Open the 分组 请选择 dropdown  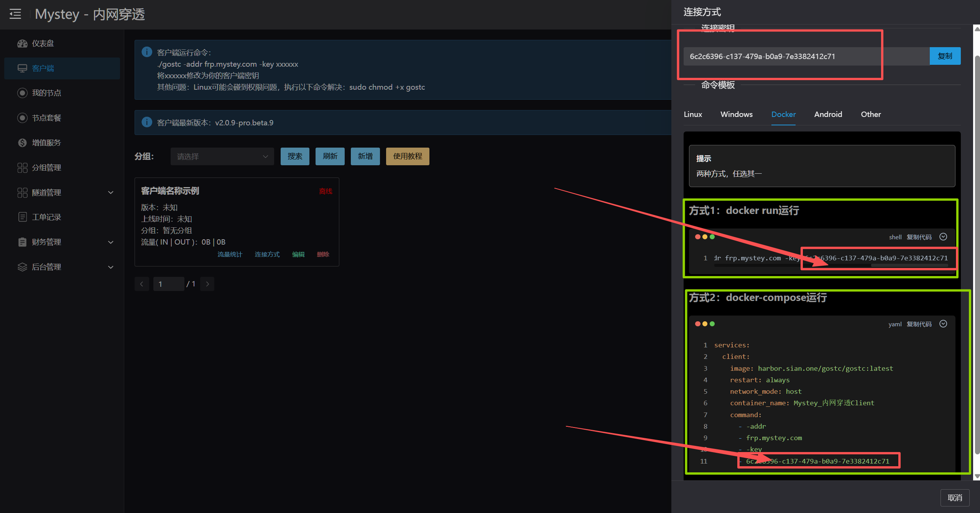pos(222,156)
